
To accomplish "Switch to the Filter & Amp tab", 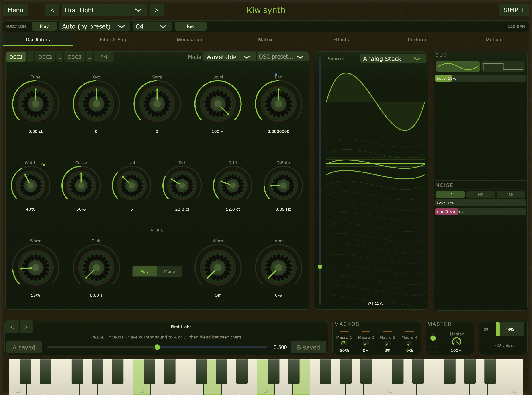I will 114,39.
